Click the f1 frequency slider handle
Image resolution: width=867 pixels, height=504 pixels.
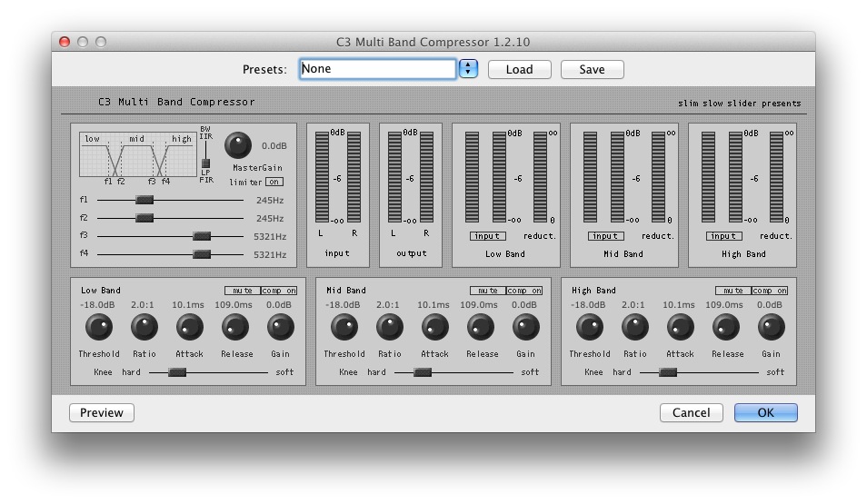144,200
